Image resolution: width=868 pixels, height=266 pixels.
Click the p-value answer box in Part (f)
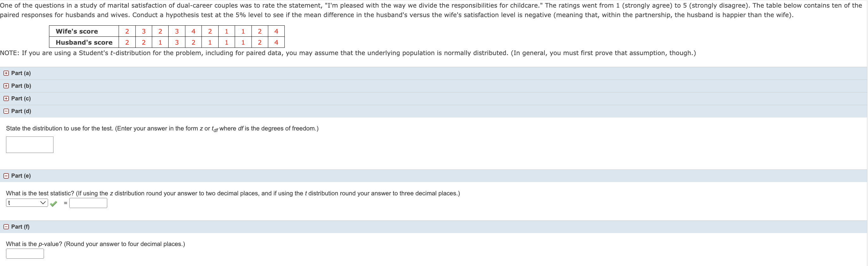25,253
